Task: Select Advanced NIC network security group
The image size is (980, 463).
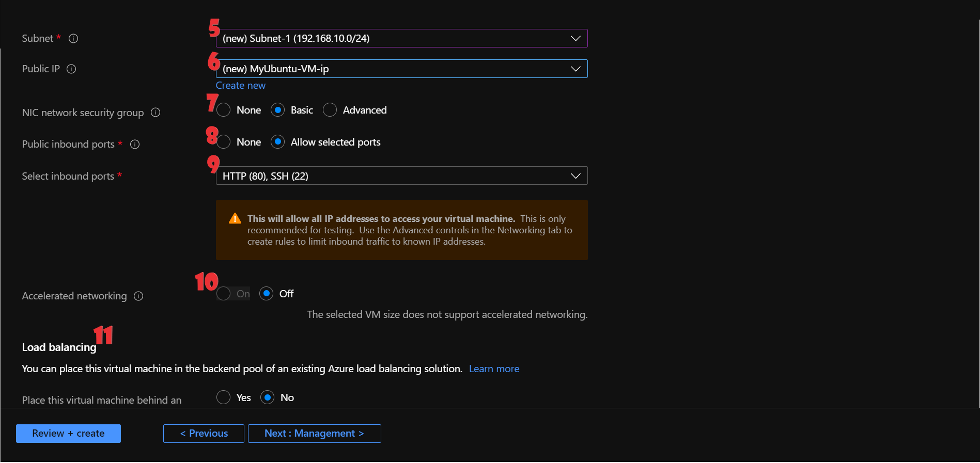Action: [330, 110]
